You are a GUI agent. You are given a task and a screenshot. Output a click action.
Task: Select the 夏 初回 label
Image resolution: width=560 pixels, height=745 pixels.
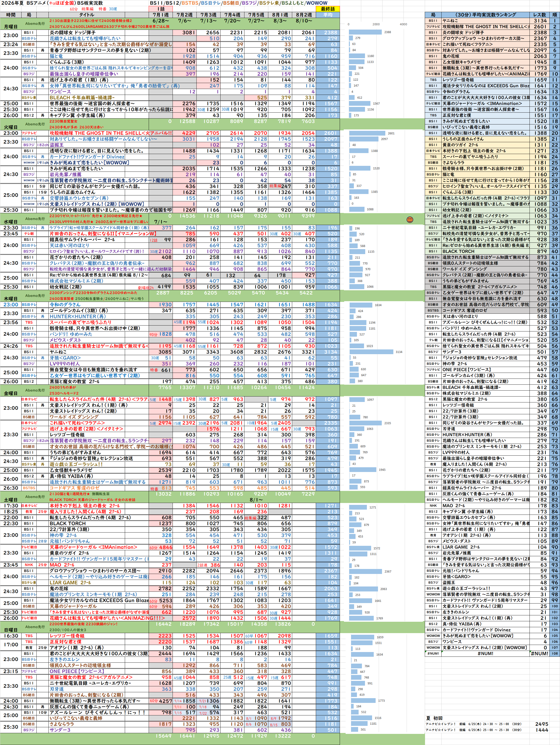(x=434, y=718)
